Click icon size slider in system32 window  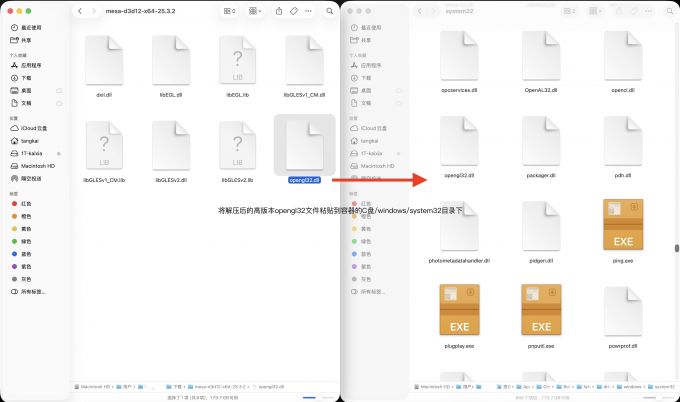pyautogui.click(x=659, y=397)
